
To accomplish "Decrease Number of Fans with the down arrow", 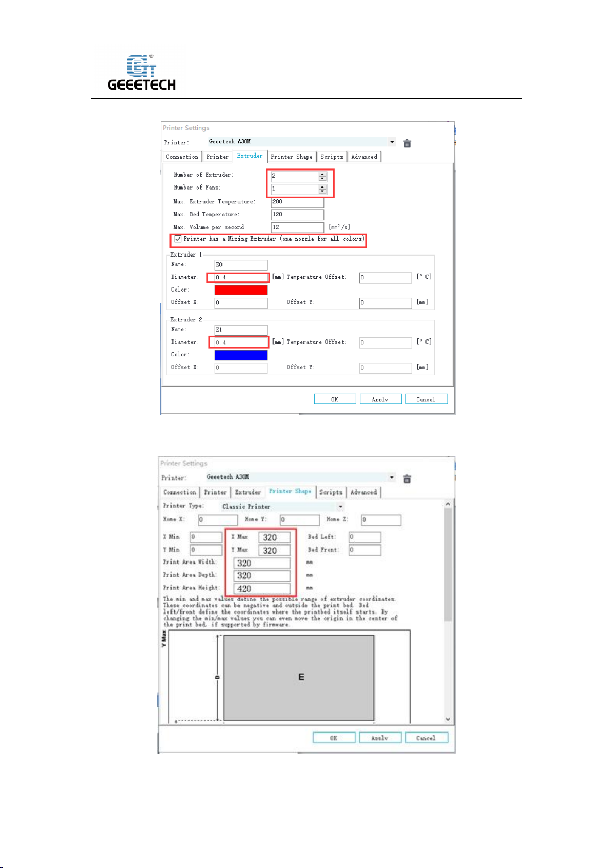I will click(x=322, y=191).
